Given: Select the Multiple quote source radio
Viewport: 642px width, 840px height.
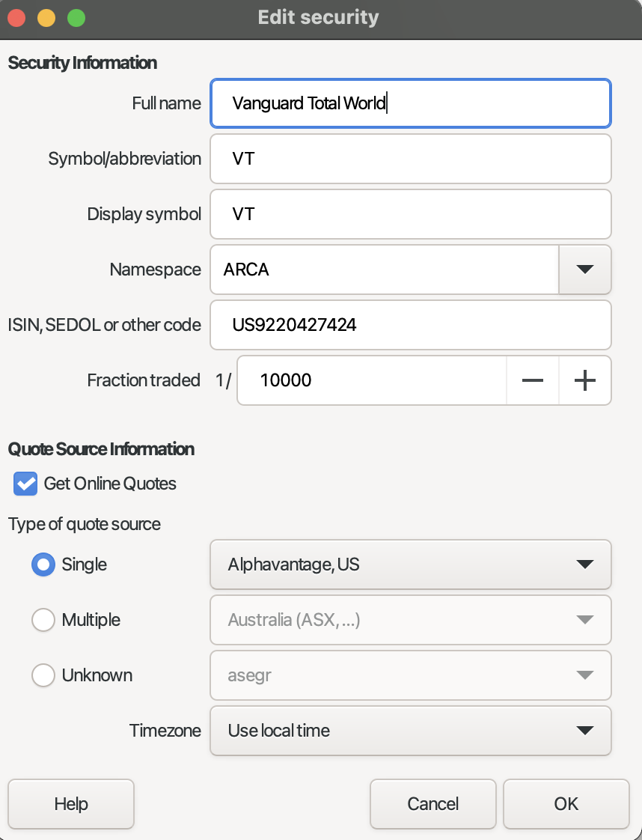Looking at the screenshot, I should tap(43, 620).
